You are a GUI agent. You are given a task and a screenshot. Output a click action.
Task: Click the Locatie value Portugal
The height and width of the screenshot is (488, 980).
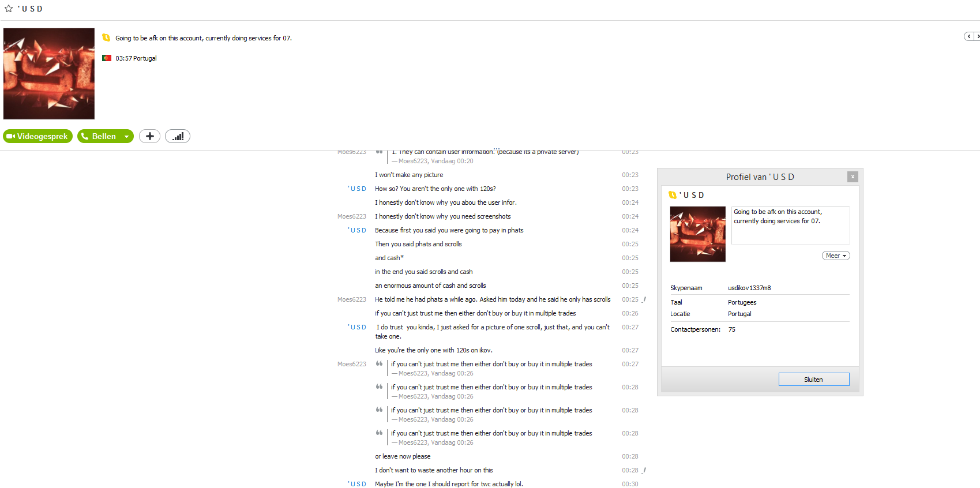[739, 314]
